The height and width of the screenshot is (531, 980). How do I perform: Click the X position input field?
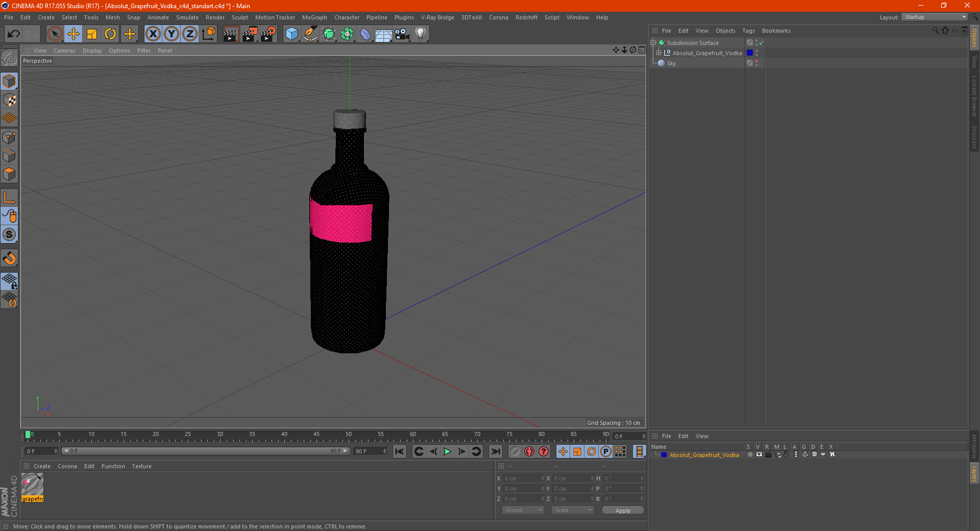tap(524, 478)
